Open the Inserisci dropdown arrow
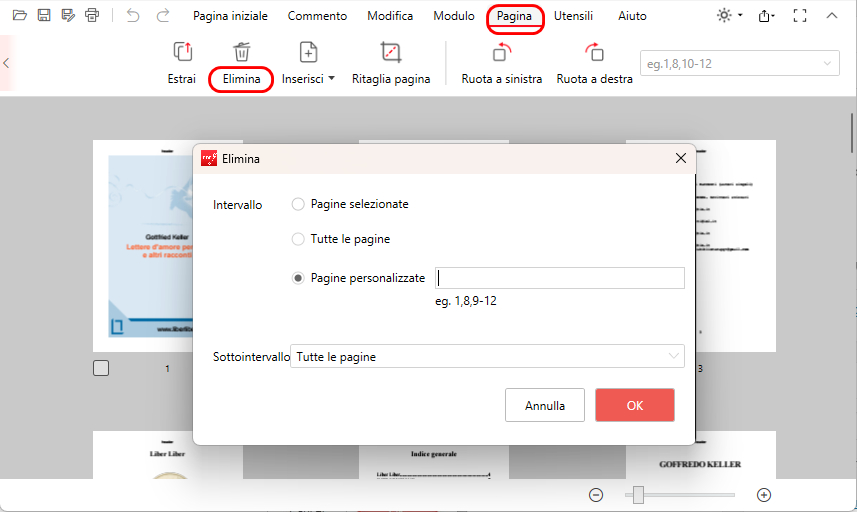This screenshot has width=857, height=512. click(331, 79)
